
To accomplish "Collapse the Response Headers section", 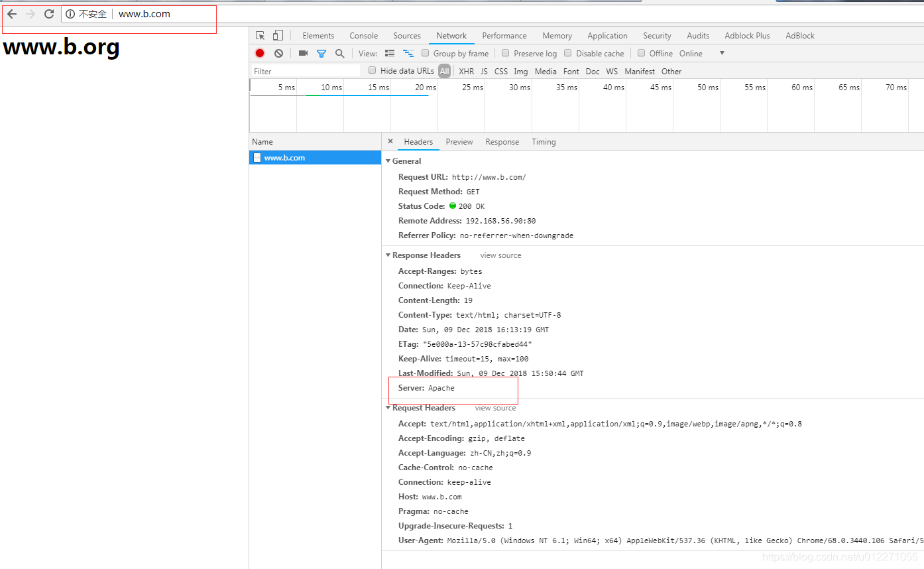I will pyautogui.click(x=388, y=255).
